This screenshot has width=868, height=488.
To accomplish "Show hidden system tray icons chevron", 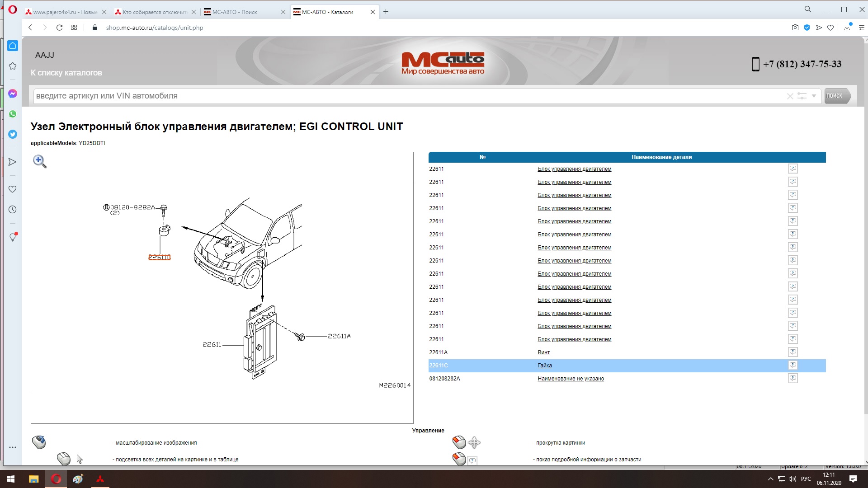I will pos(770,479).
